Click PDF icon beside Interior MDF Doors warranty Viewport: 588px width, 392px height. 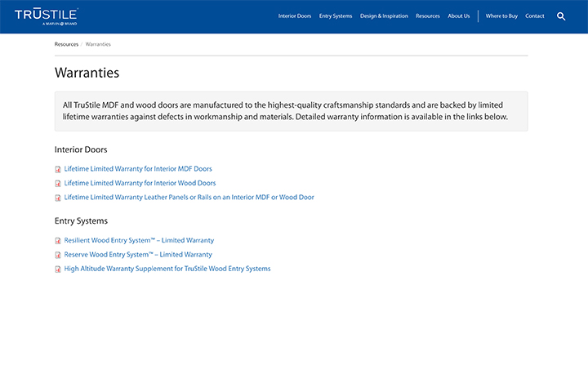[58, 169]
